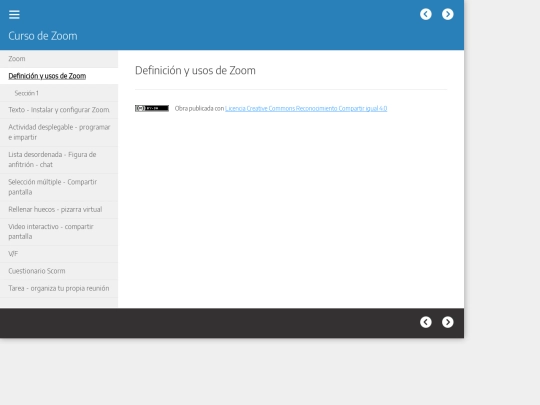Click the Creative Commons license badge
This screenshot has width=540, height=405.
click(x=152, y=108)
